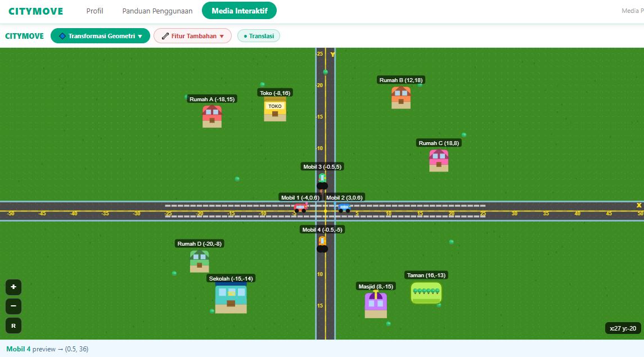
Task: Select the orange Mobil 4 car
Action: pyautogui.click(x=322, y=244)
